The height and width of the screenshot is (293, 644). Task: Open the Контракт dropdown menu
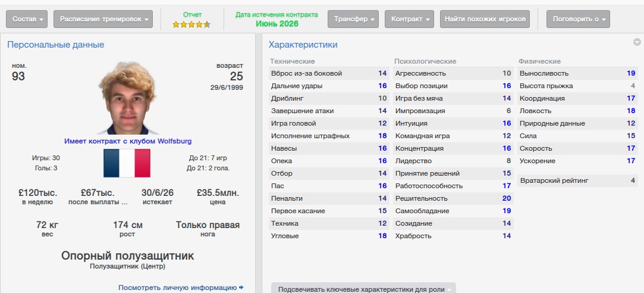tap(409, 19)
